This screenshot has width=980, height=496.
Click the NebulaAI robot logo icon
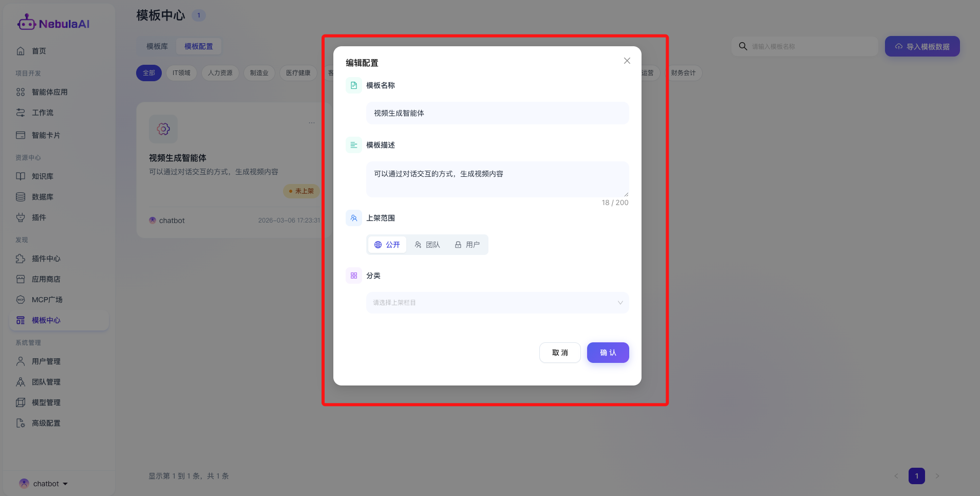point(26,23)
